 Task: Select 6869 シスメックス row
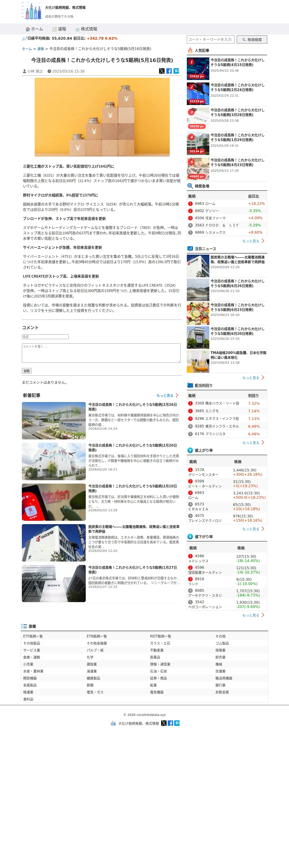tap(227, 233)
